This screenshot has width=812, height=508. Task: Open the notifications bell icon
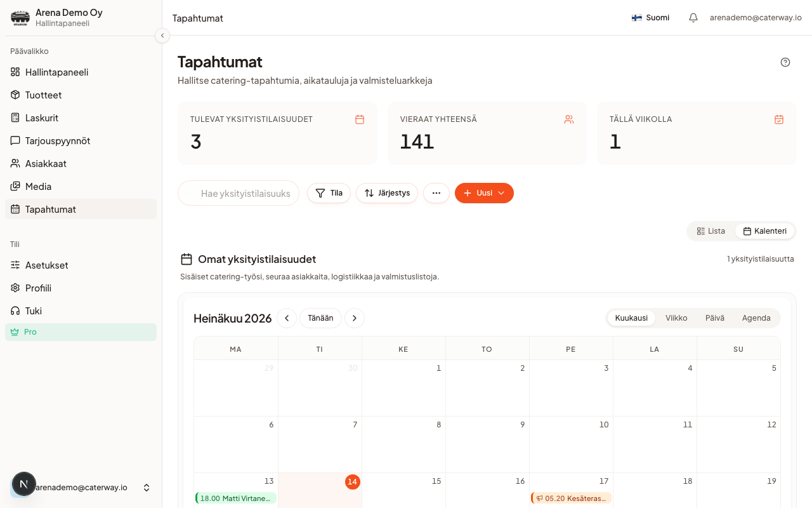point(693,18)
